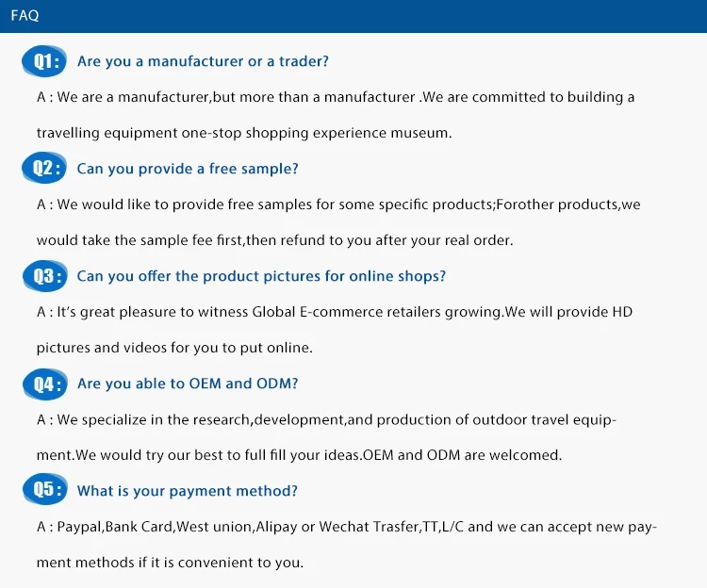Click the Q1 speech bubble badge
The width and height of the screenshot is (707, 588).
pos(43,62)
